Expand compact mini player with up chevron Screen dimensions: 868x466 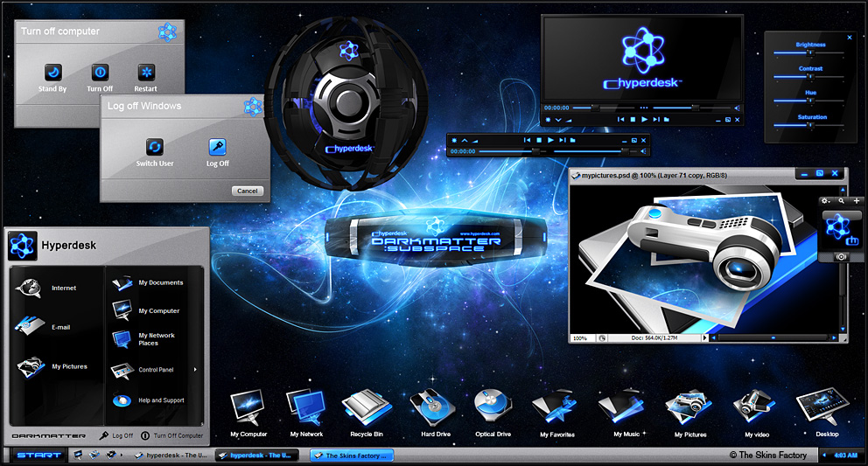click(x=465, y=140)
